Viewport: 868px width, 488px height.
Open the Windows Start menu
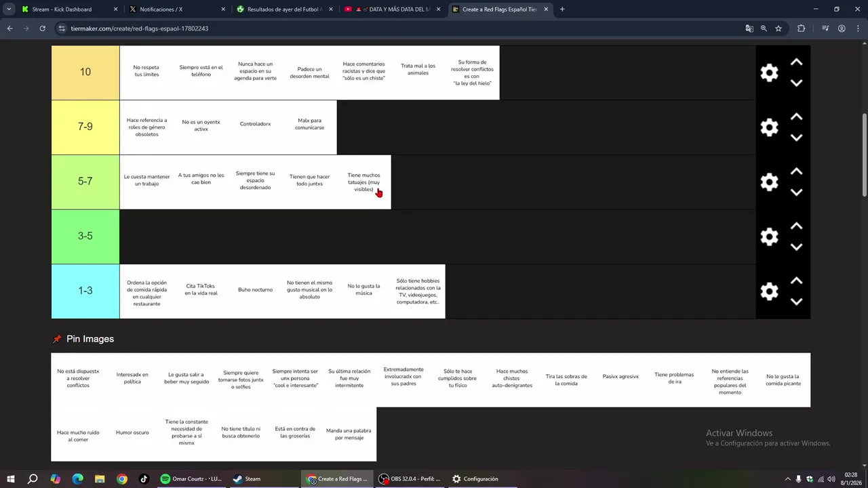tap(10, 479)
